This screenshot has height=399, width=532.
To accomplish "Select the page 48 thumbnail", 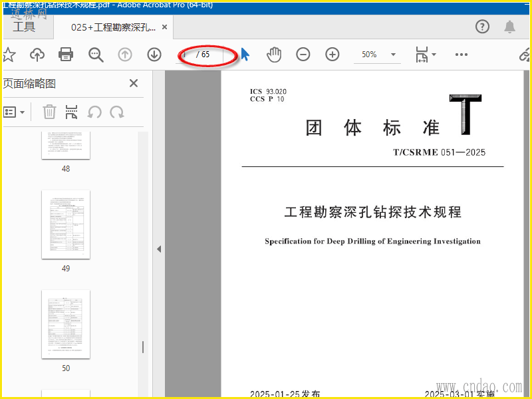I will click(66, 145).
